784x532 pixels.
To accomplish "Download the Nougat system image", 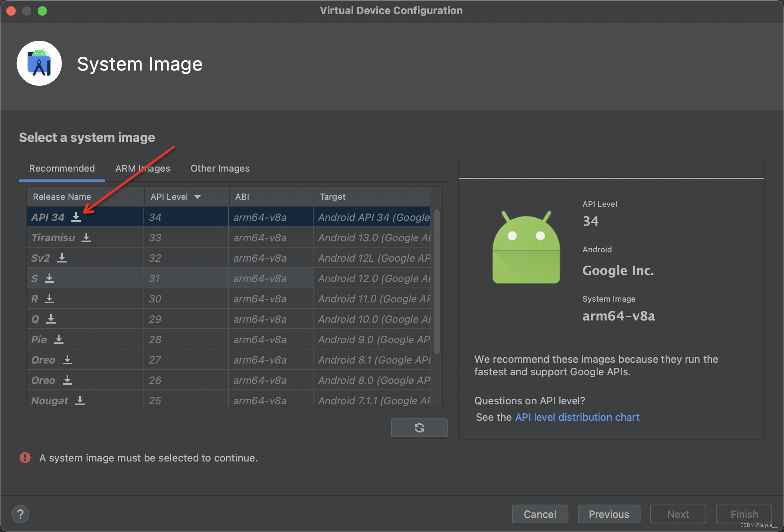I will (80, 400).
